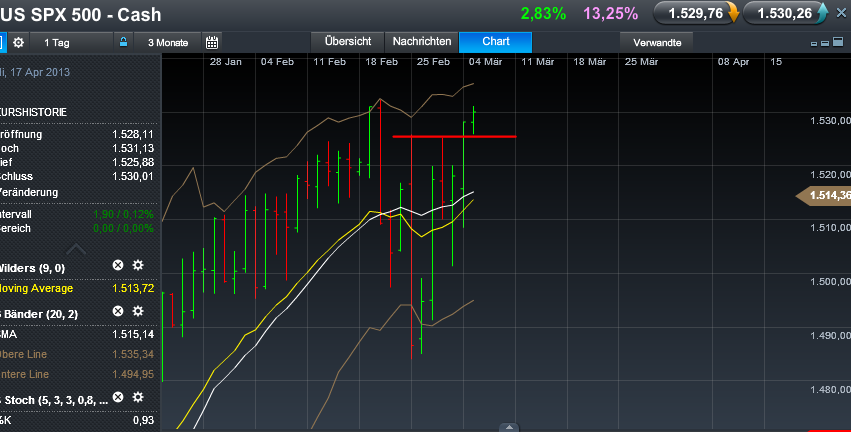Select the red horizontal resistance line

coord(454,136)
